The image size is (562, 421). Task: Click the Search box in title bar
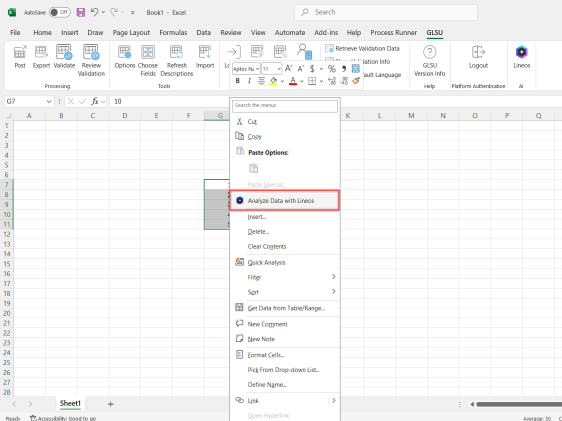(x=386, y=12)
